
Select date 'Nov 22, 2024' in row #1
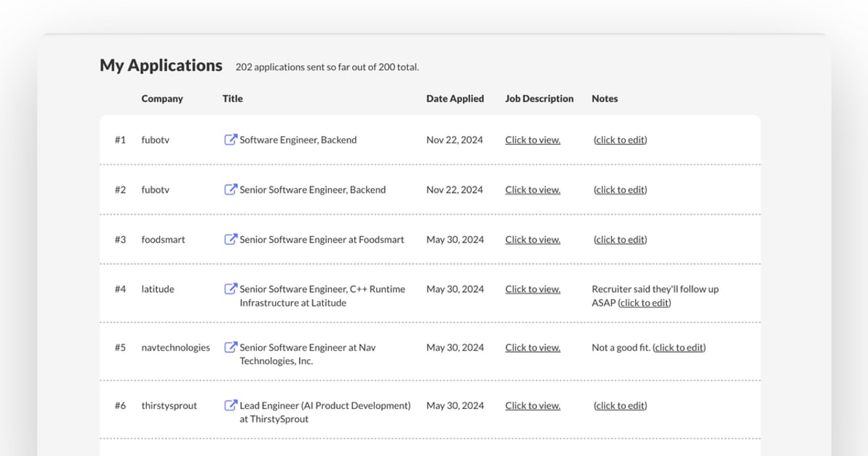click(x=455, y=140)
